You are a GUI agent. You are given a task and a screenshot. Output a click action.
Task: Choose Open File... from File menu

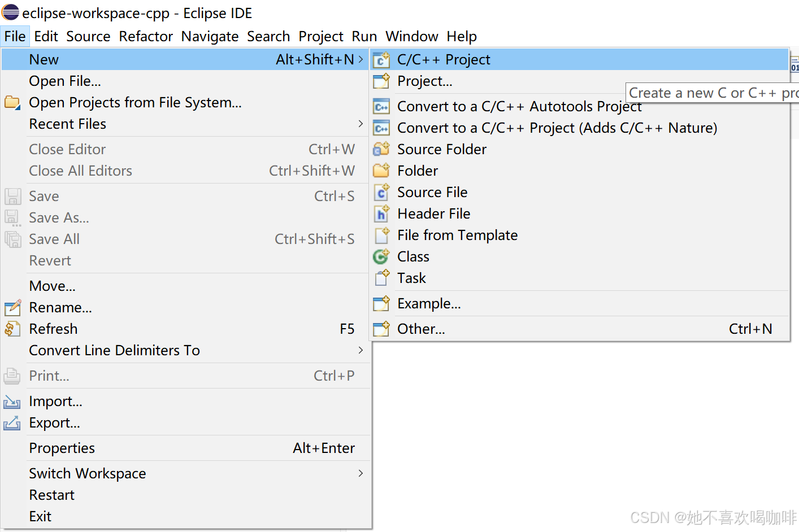186,81
